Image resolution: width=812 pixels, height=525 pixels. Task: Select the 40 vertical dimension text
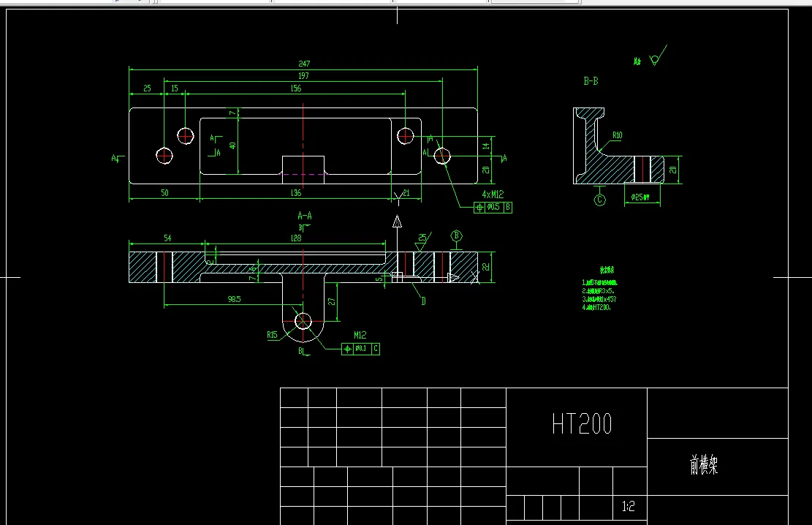232,146
